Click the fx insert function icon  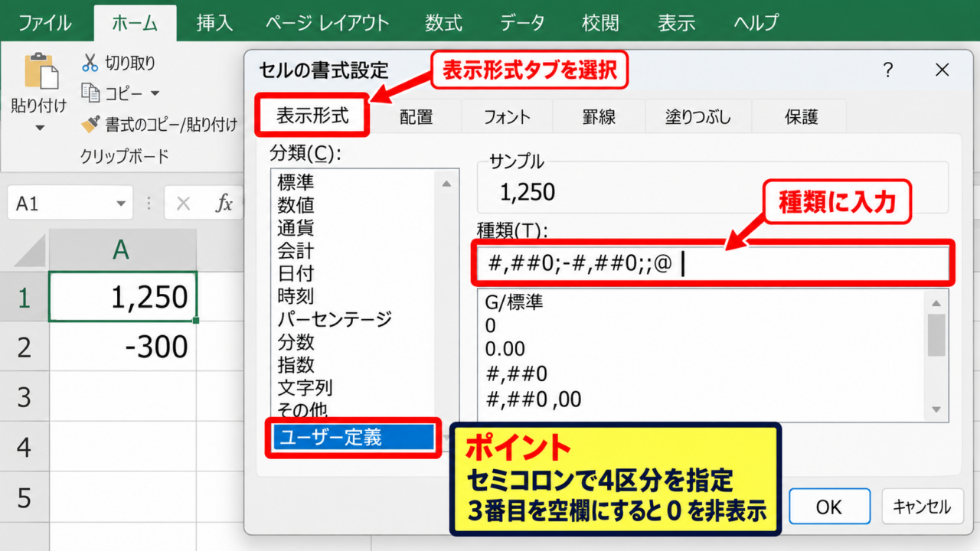coord(224,204)
